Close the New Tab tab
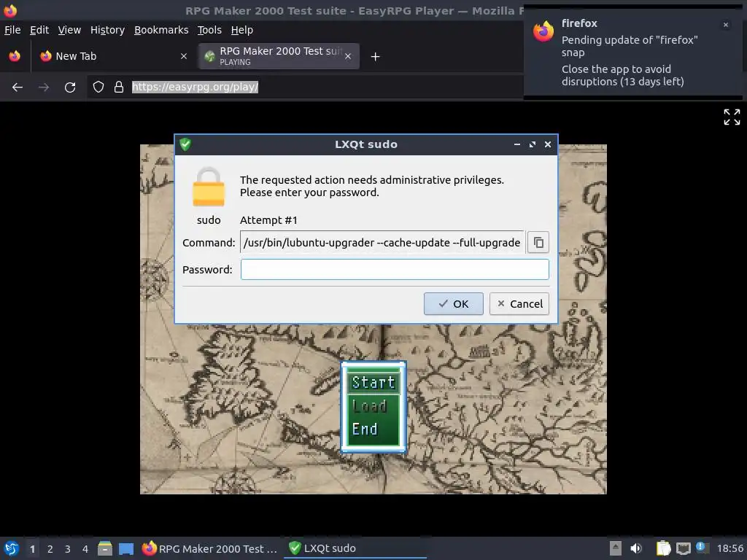 pyautogui.click(x=183, y=56)
